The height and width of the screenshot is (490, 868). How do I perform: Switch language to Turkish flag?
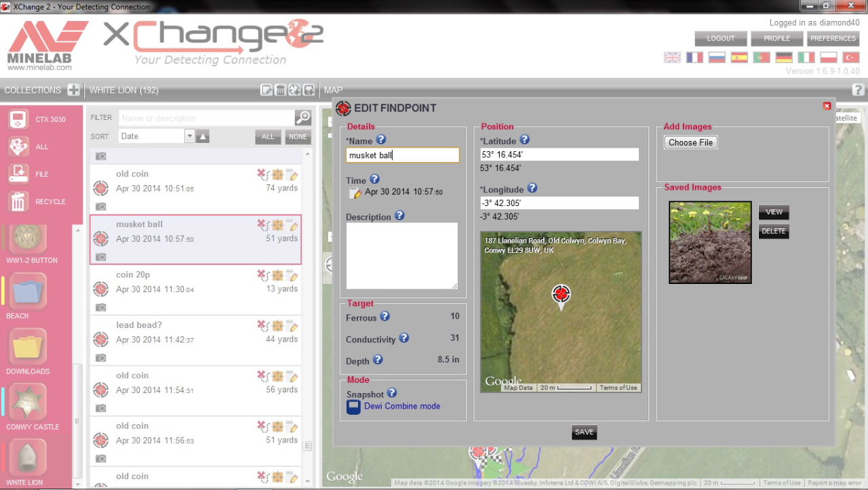tap(850, 58)
